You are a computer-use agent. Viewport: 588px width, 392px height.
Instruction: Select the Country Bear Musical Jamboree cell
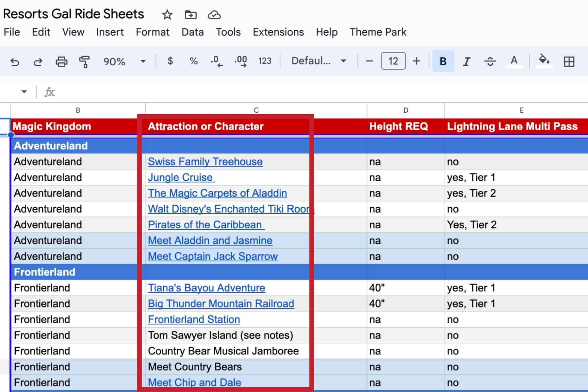[256, 351]
